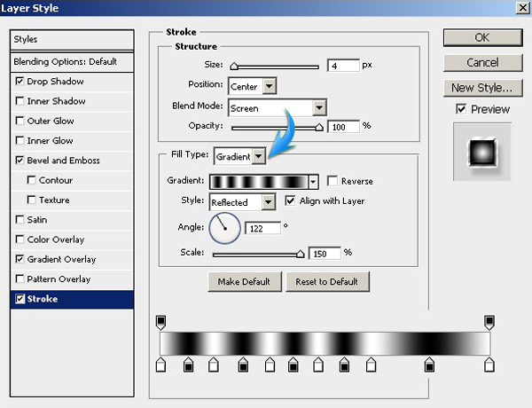Open Blending Options: Default section
This screenshot has height=408, width=532.
pos(71,62)
